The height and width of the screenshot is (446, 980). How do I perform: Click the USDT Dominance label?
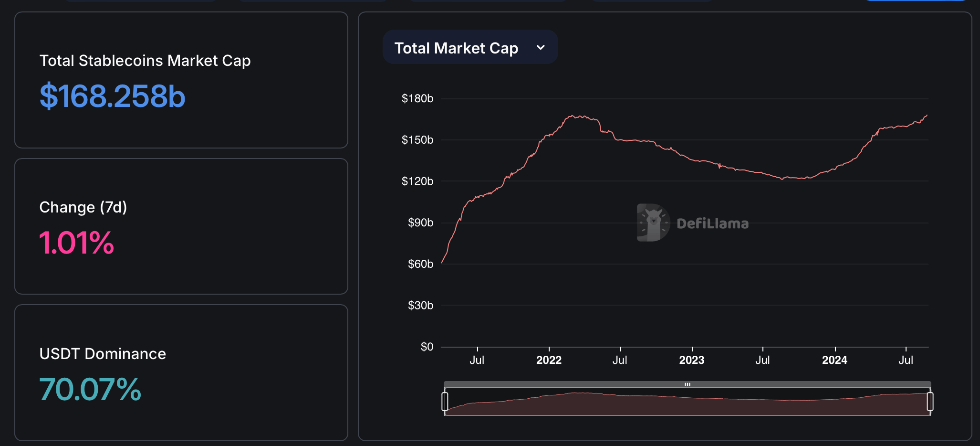103,354
